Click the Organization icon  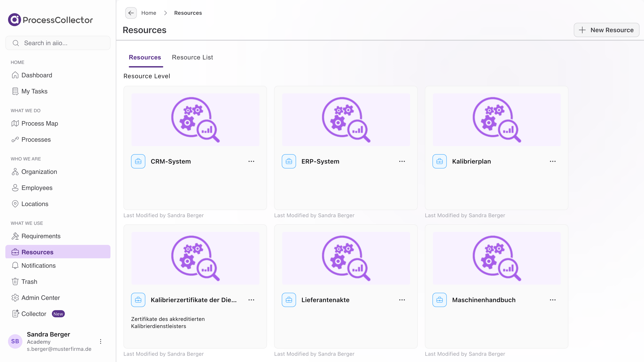(15, 172)
